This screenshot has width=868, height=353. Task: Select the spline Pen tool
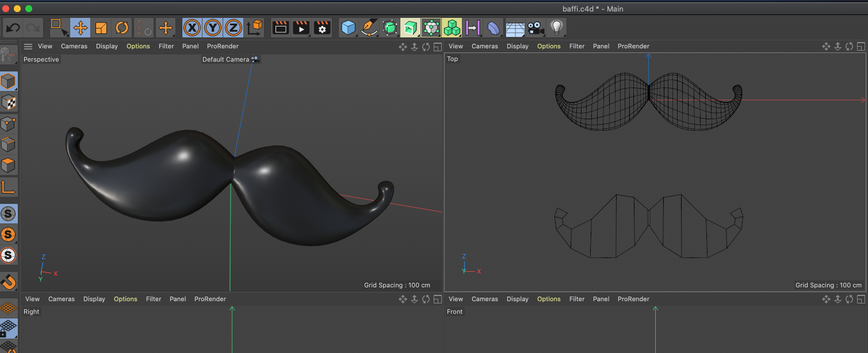368,28
